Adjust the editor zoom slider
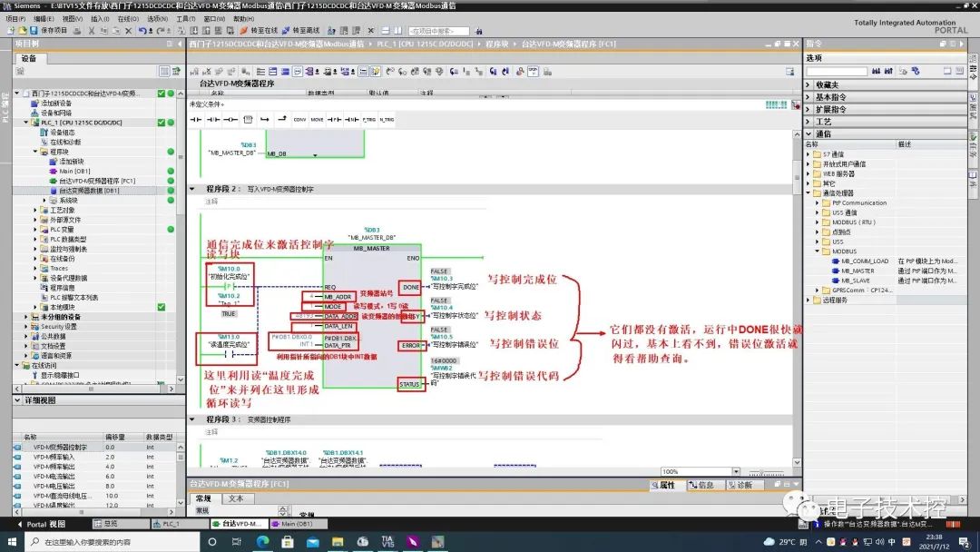 766,472
